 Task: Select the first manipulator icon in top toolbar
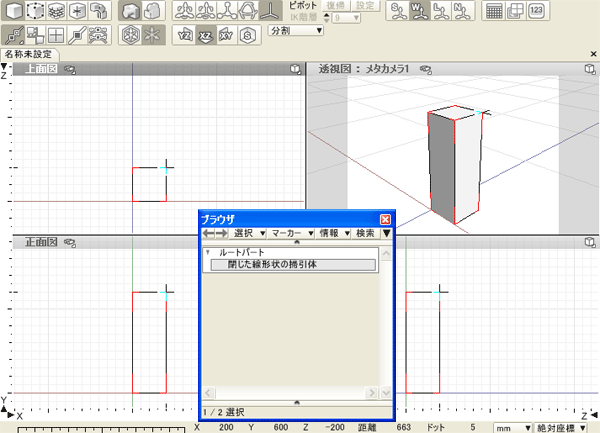click(x=184, y=10)
